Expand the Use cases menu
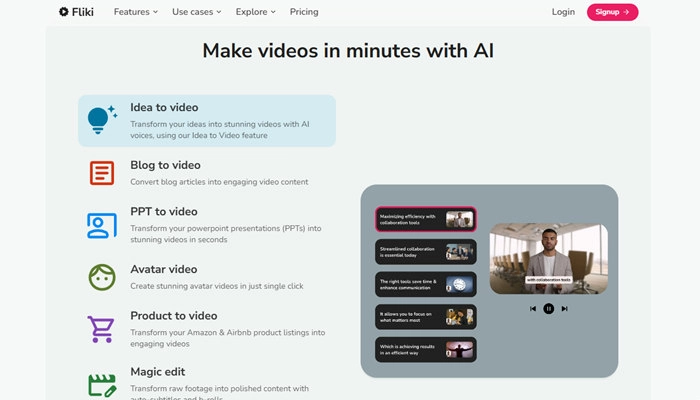Viewport: 700px width, 400px height. pos(196,12)
